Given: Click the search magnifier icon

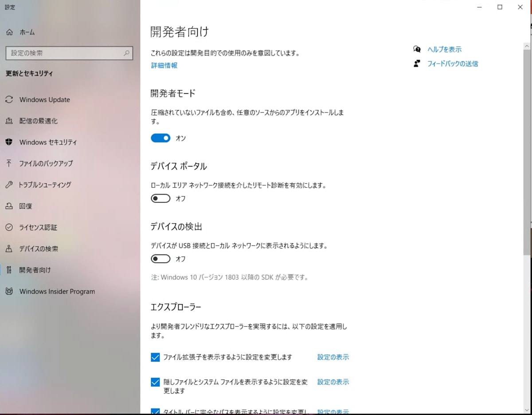Looking at the screenshot, I should (126, 53).
